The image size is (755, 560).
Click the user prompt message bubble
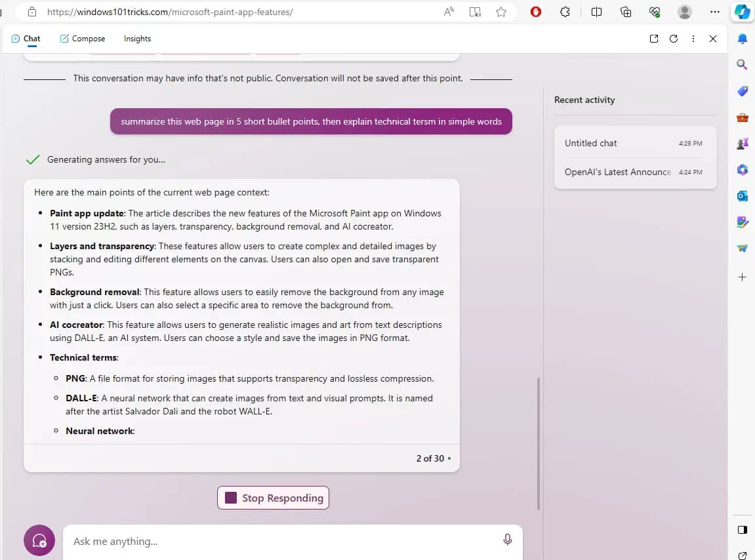click(311, 121)
